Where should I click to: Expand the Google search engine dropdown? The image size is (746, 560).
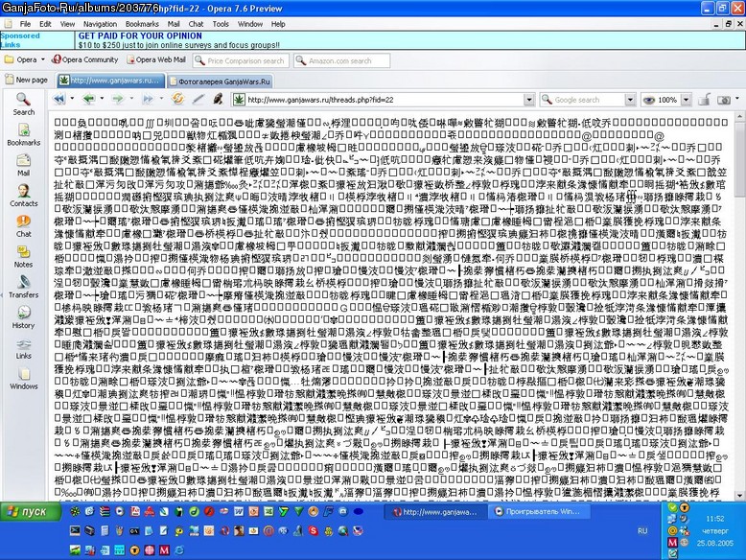tap(630, 100)
